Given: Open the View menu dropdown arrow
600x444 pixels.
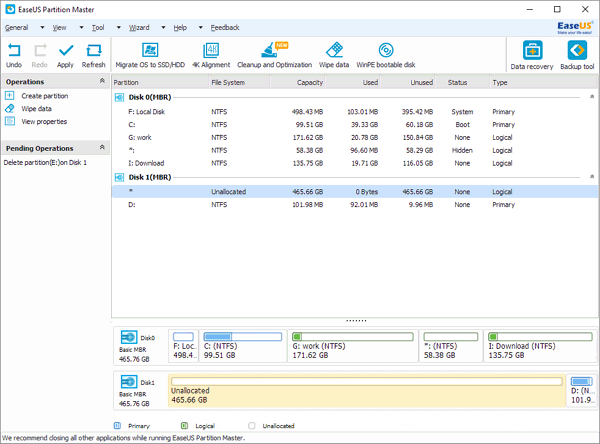Looking at the screenshot, I should click(x=81, y=28).
